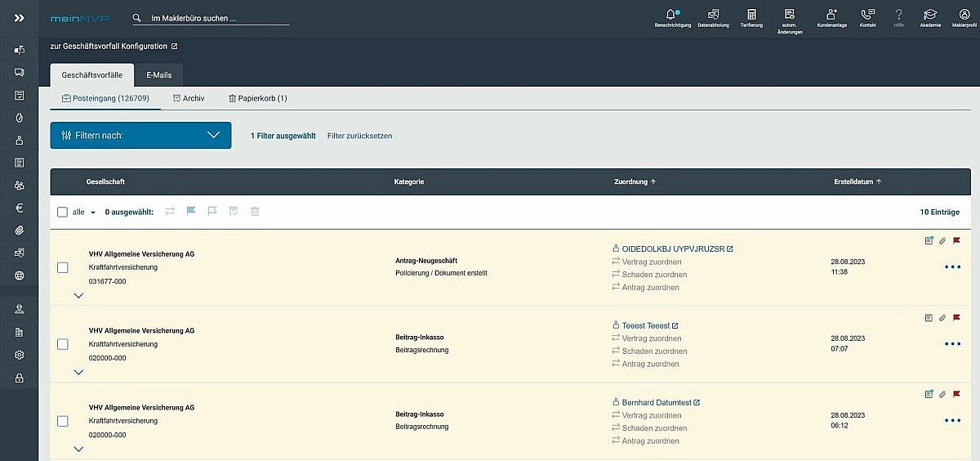
Task: Open Benachrichtigung bell icon
Action: tap(673, 15)
